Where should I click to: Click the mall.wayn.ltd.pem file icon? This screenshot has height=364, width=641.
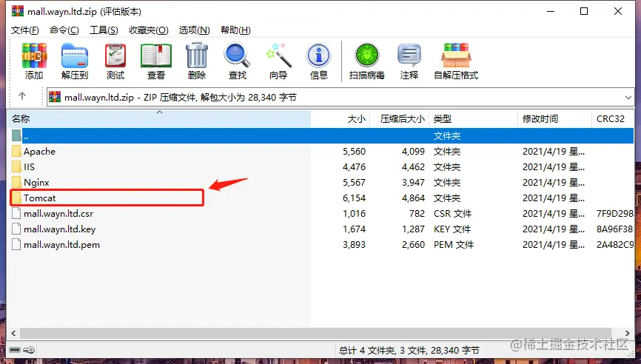16,245
